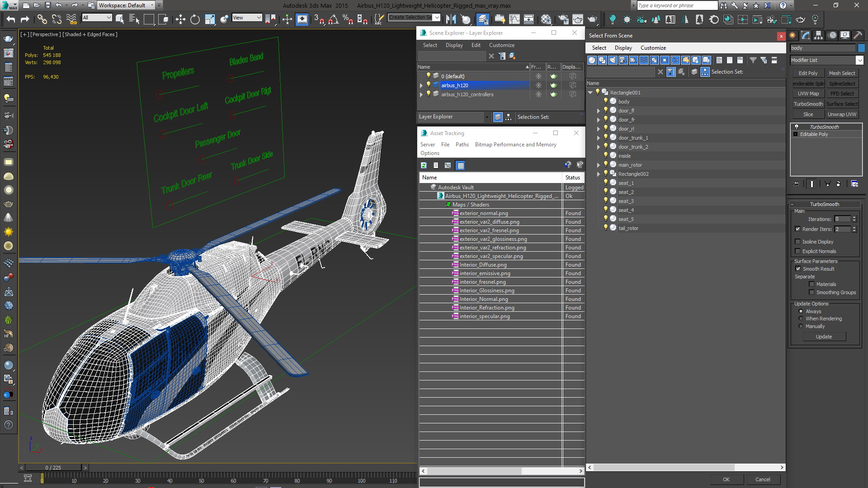Toggle TurboSmooth modifier bulb in stack

coord(797,127)
